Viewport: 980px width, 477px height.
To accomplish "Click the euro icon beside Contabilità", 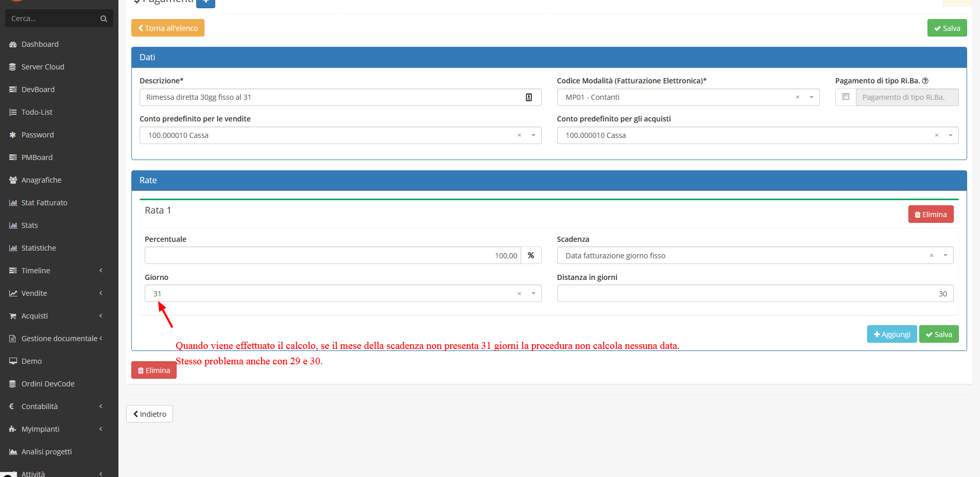I will click(11, 406).
